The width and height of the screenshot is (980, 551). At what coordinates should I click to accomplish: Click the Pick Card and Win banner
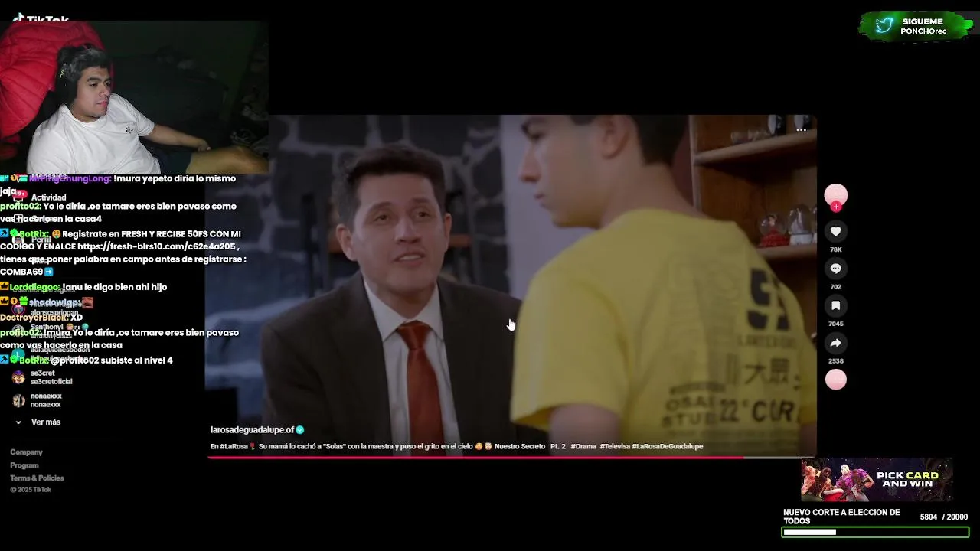(877, 480)
